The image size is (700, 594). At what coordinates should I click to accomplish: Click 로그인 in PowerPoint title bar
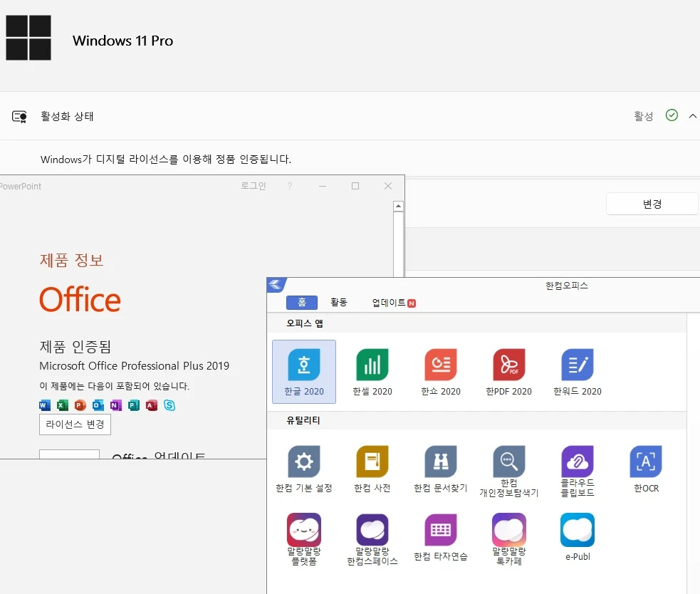253,186
